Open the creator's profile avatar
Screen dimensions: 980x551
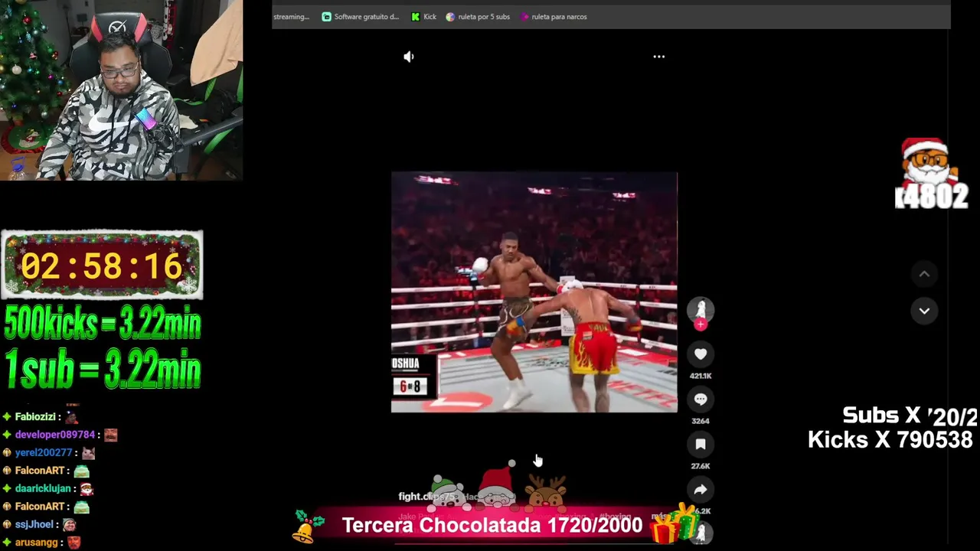pos(701,309)
